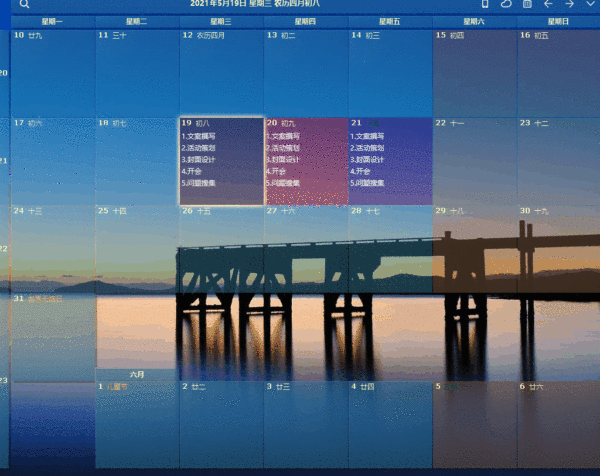Open the calendar date picker icon
This screenshot has height=476, width=600.
[x=527, y=5]
